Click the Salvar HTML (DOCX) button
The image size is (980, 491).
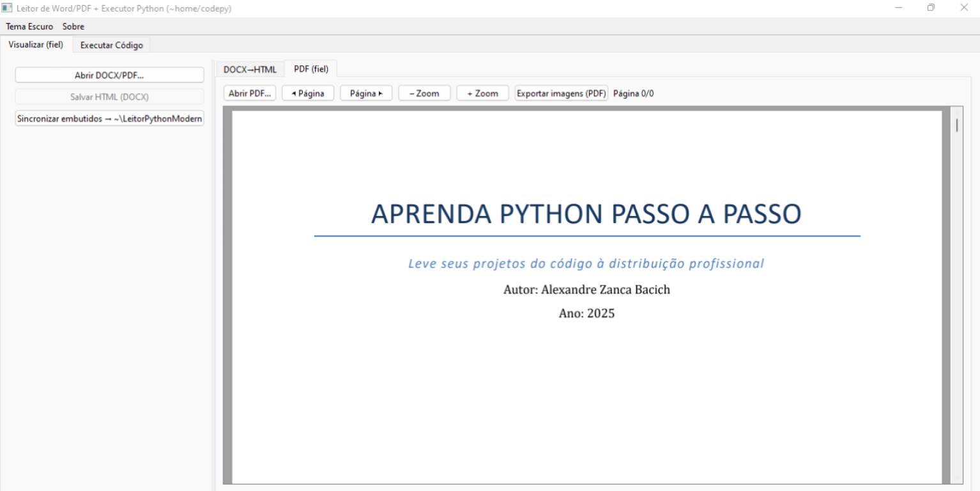(109, 97)
